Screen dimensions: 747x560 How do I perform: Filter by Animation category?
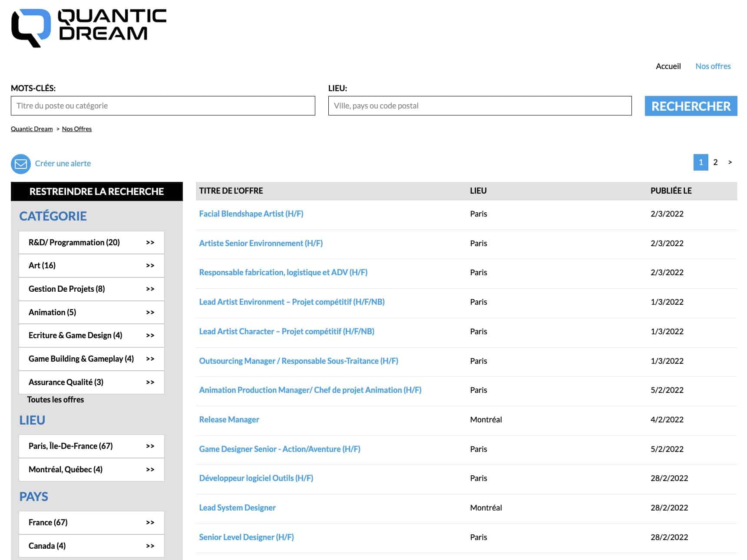tap(91, 313)
